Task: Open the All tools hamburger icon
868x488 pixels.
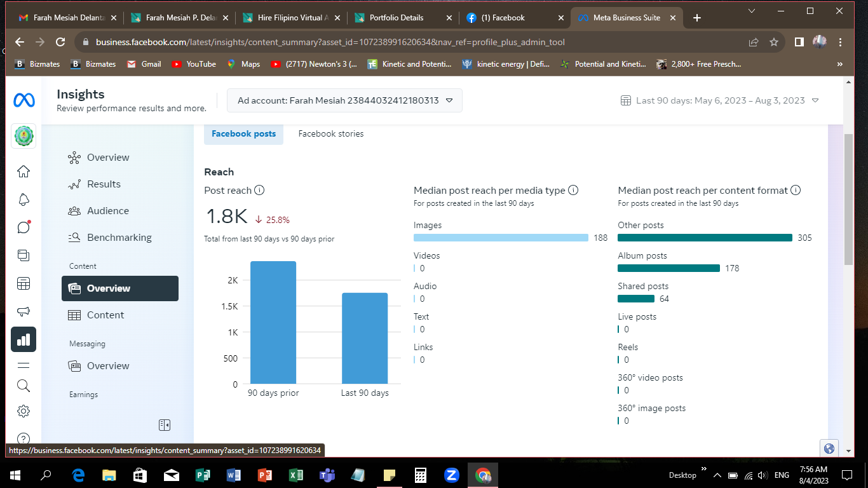Action: [24, 365]
